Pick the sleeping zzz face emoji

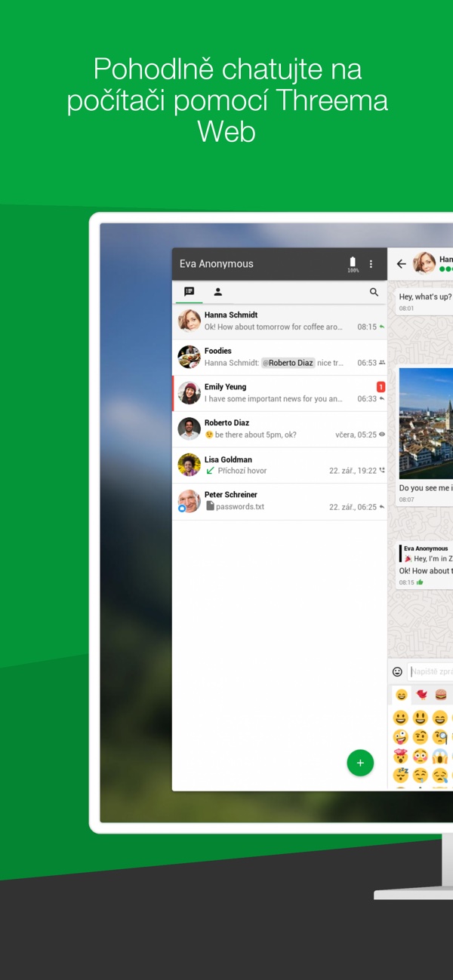[x=401, y=776]
